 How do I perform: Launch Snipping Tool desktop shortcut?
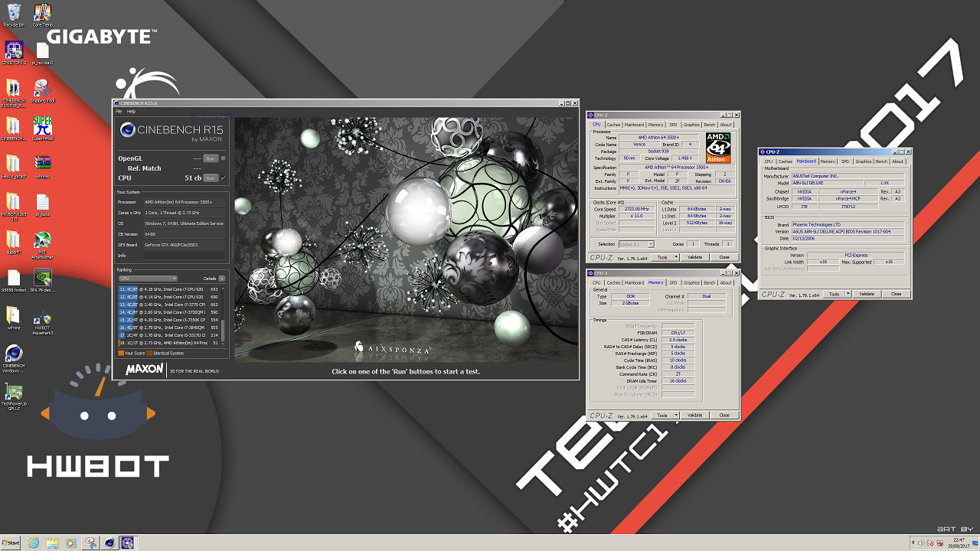point(42,89)
